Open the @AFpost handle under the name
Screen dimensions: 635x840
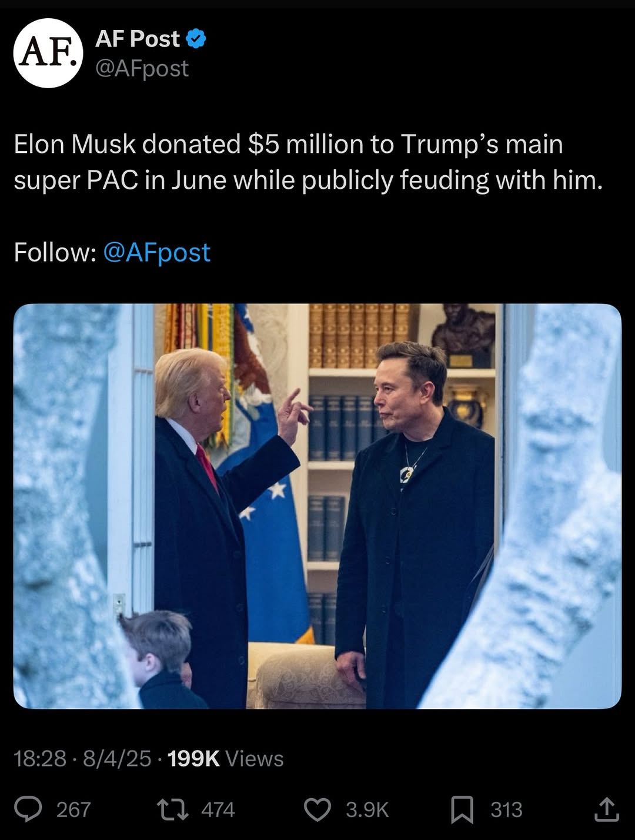coord(142,68)
